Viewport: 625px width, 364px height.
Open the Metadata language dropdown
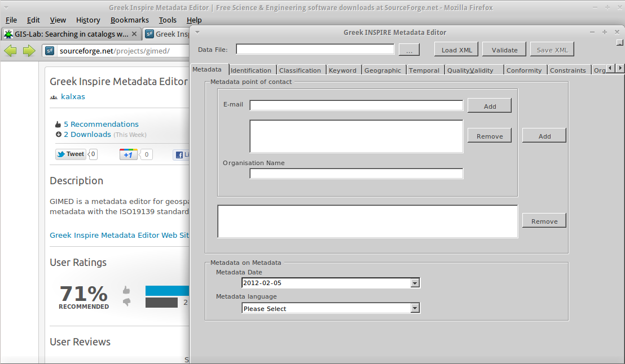pos(415,308)
